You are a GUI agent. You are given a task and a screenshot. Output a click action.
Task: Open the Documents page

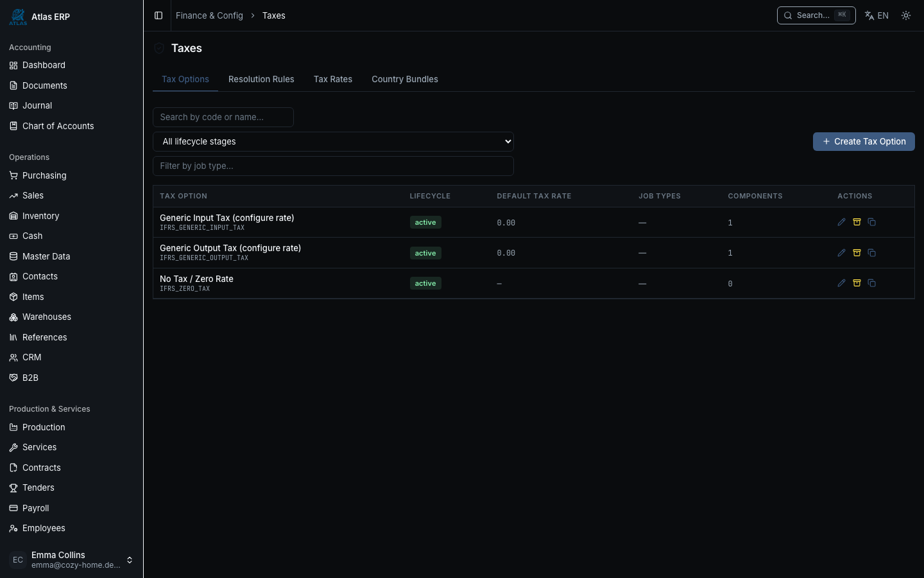click(x=71, y=86)
